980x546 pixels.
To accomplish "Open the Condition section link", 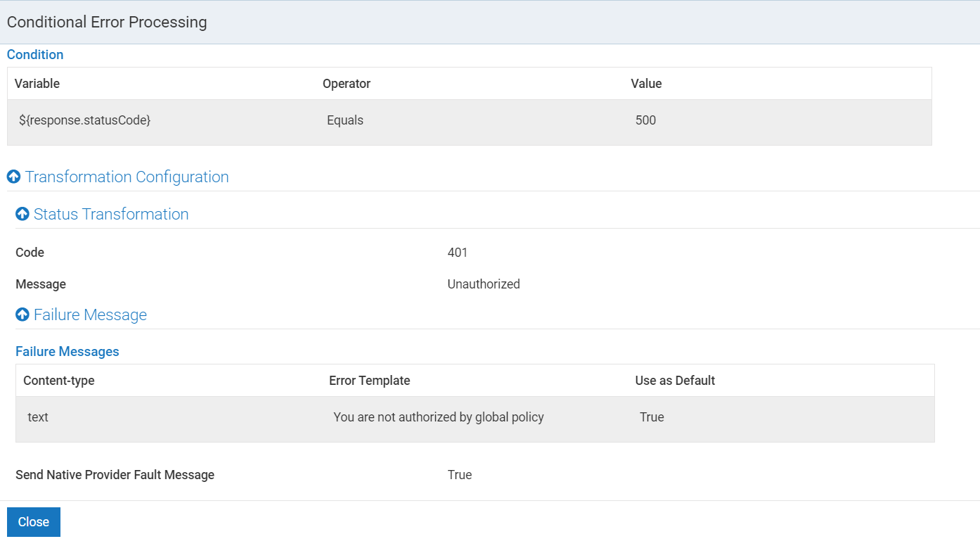I will point(34,54).
